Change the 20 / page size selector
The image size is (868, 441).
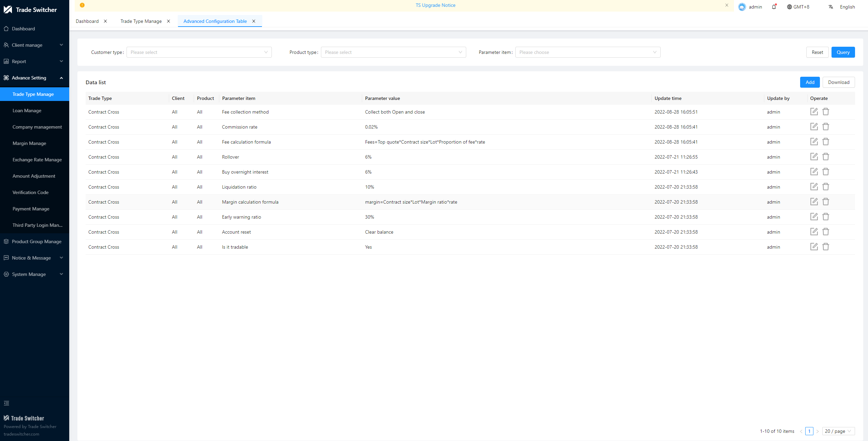[x=838, y=431]
